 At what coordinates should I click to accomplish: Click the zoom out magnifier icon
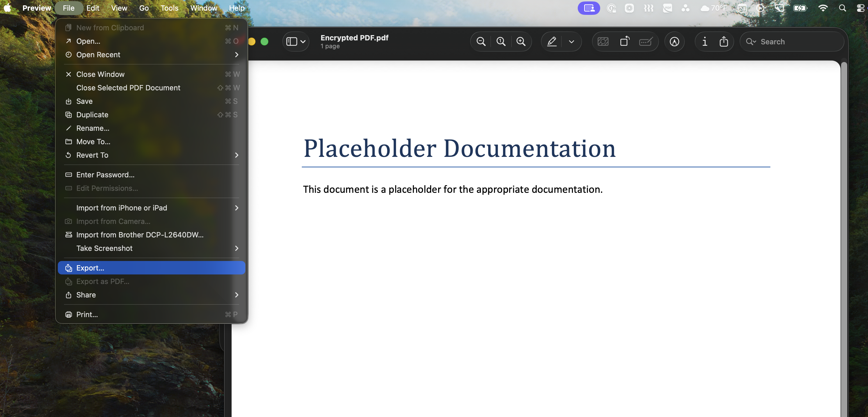[x=481, y=42]
